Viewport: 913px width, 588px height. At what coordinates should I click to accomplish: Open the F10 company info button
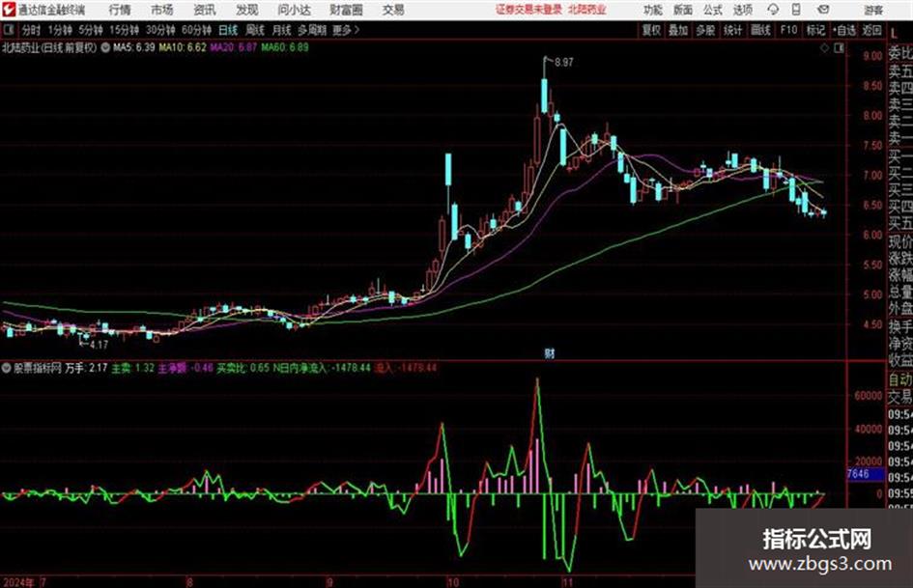tap(788, 30)
